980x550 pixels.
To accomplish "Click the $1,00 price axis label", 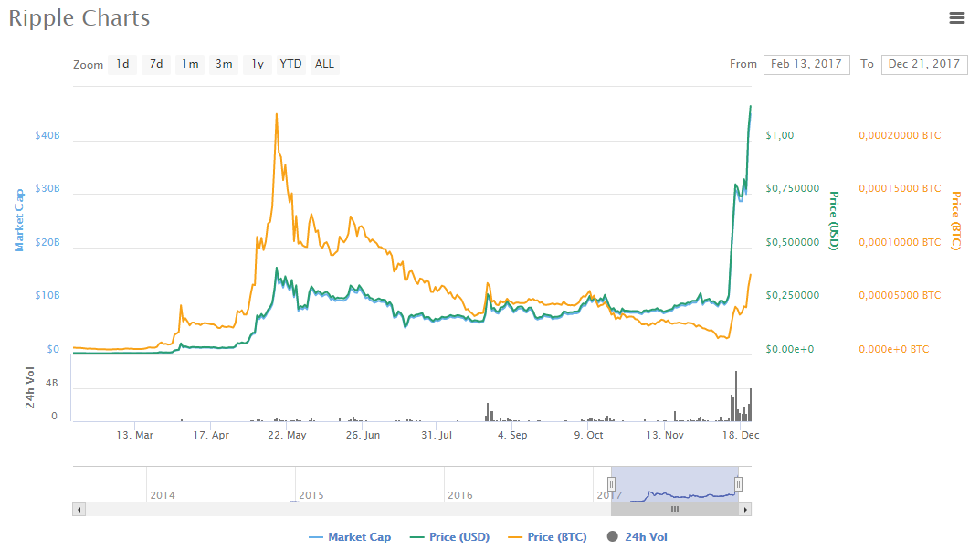I will tap(780, 135).
